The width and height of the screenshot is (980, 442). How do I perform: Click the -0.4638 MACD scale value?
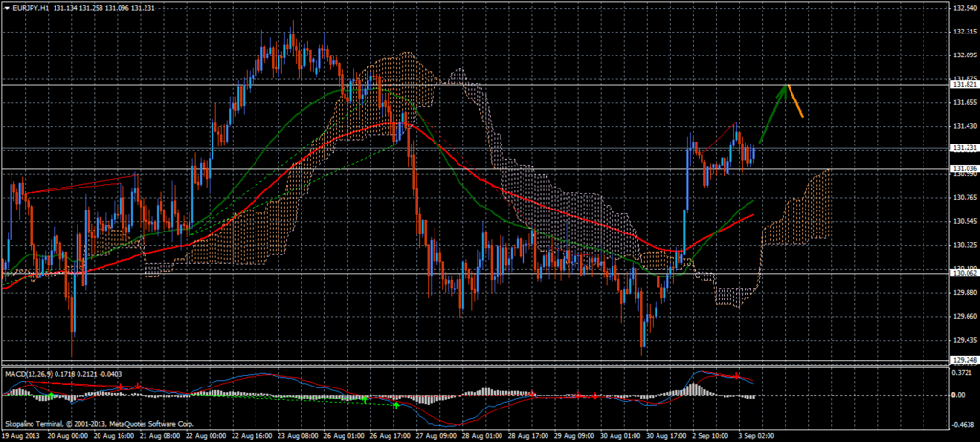pos(965,425)
